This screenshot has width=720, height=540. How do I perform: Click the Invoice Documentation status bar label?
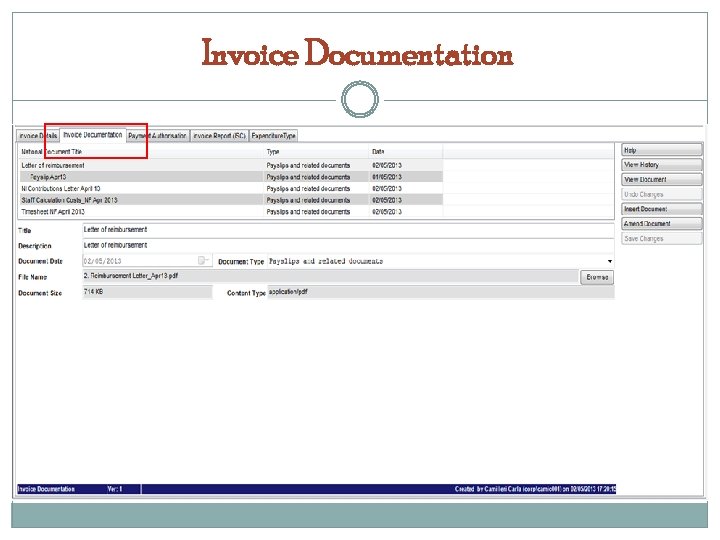click(46, 489)
